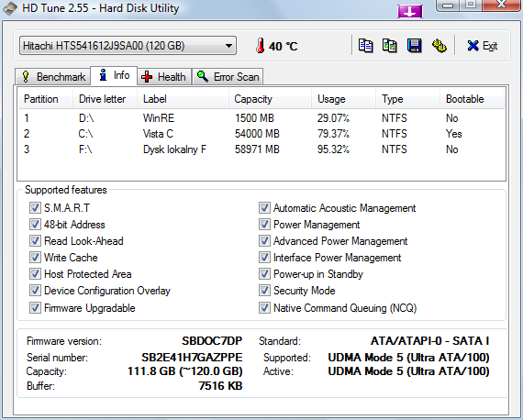This screenshot has height=420, width=523.
Task: Select the WinRE partition row
Action: pos(261,118)
